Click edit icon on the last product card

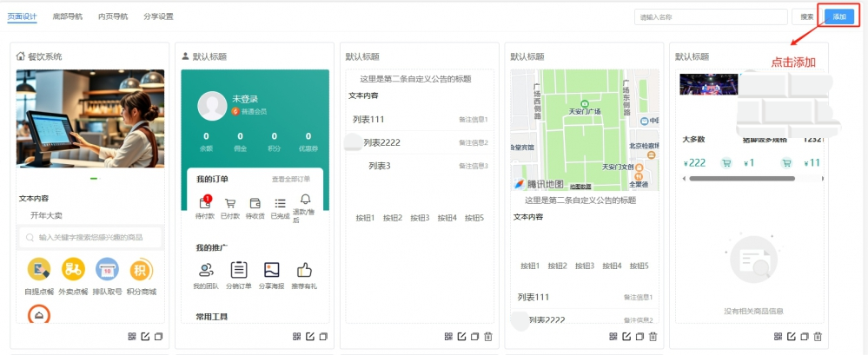click(791, 337)
